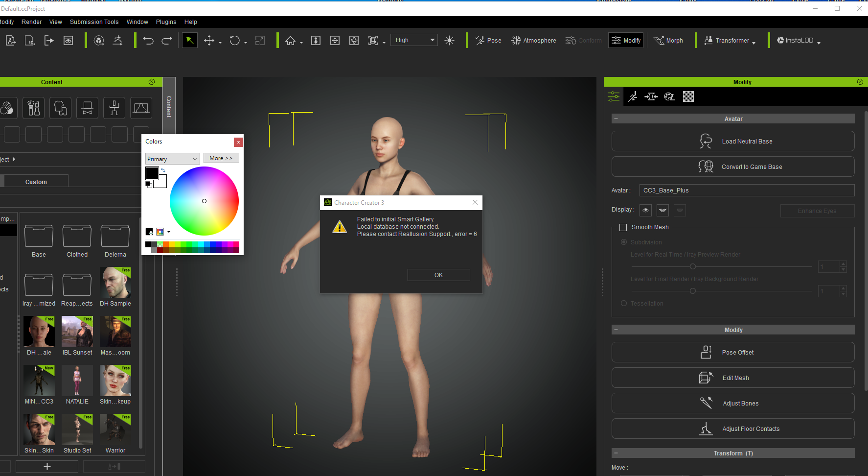Click the 3D cube InstaLOD-style icon in toolbar
This screenshot has height=476, width=868.
tap(99, 41)
